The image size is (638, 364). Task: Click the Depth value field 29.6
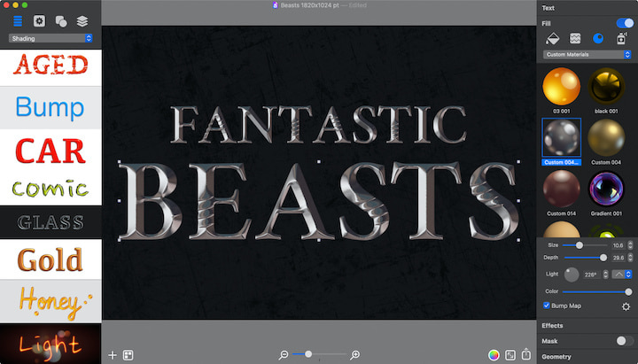point(619,258)
